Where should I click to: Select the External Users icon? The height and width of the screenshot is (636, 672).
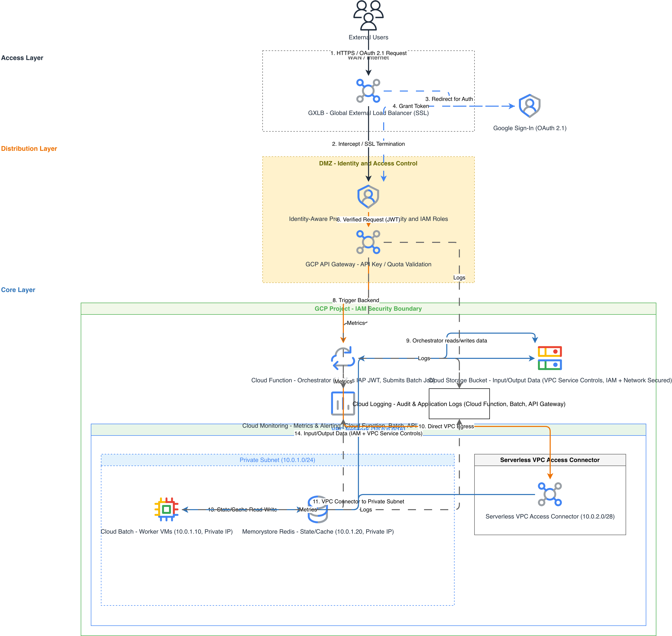click(368, 15)
